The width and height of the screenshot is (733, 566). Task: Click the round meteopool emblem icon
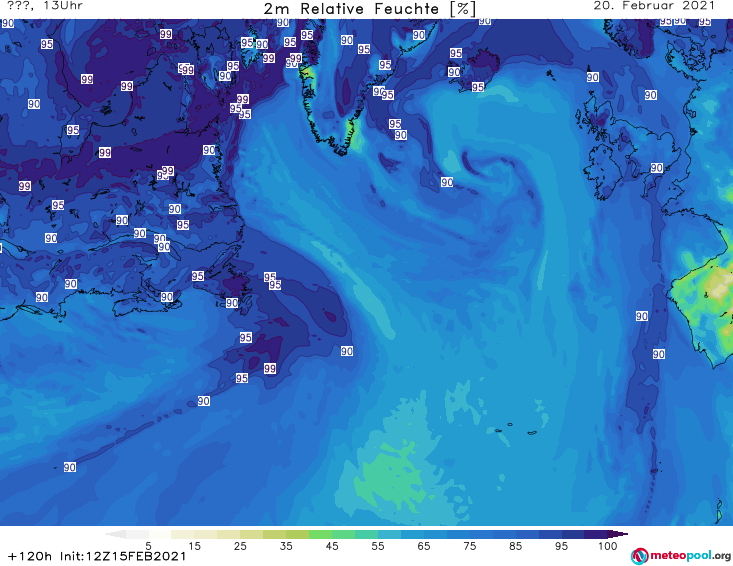(x=639, y=556)
